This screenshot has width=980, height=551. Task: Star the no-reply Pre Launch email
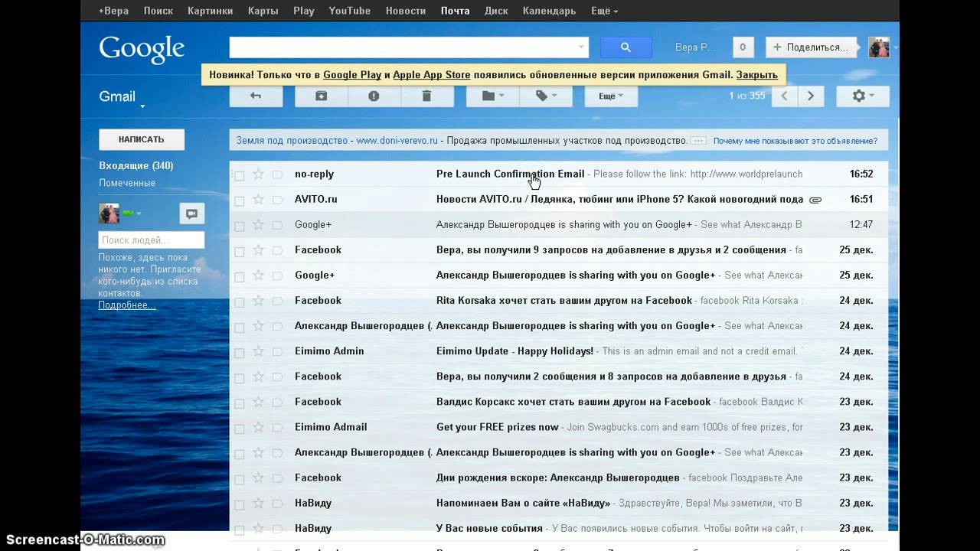258,174
